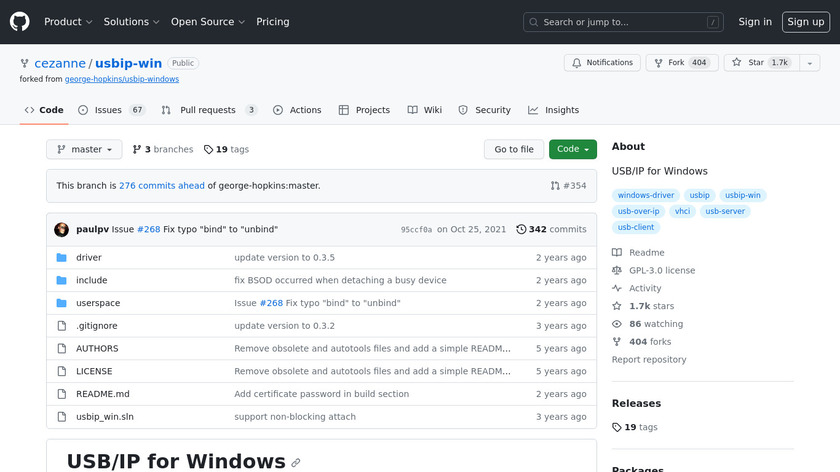840x472 pixels.
Task: Open the green Code dropdown
Action: tap(573, 149)
